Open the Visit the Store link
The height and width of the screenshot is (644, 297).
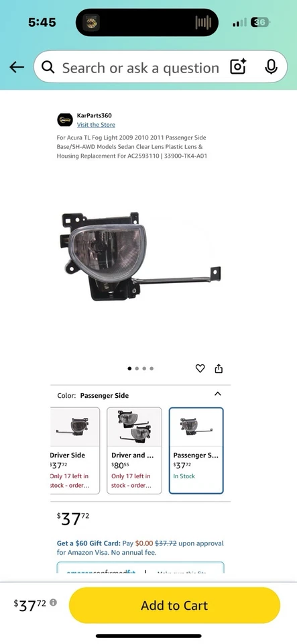(96, 125)
